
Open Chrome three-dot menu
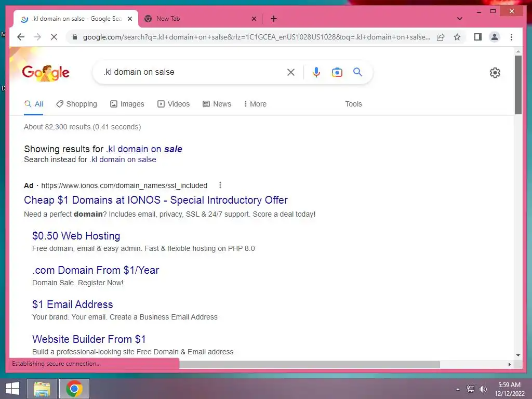[x=511, y=37]
